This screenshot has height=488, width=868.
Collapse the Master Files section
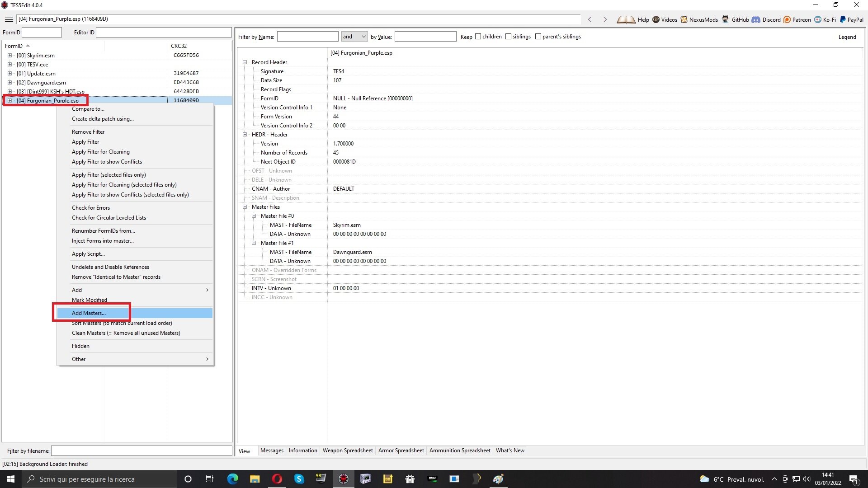tap(245, 207)
